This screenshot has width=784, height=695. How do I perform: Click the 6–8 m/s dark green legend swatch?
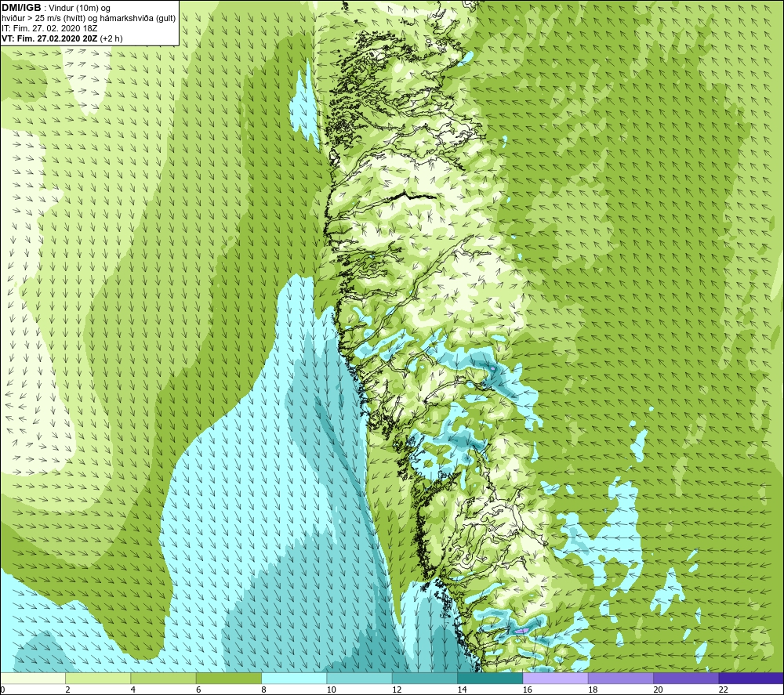pos(229,678)
